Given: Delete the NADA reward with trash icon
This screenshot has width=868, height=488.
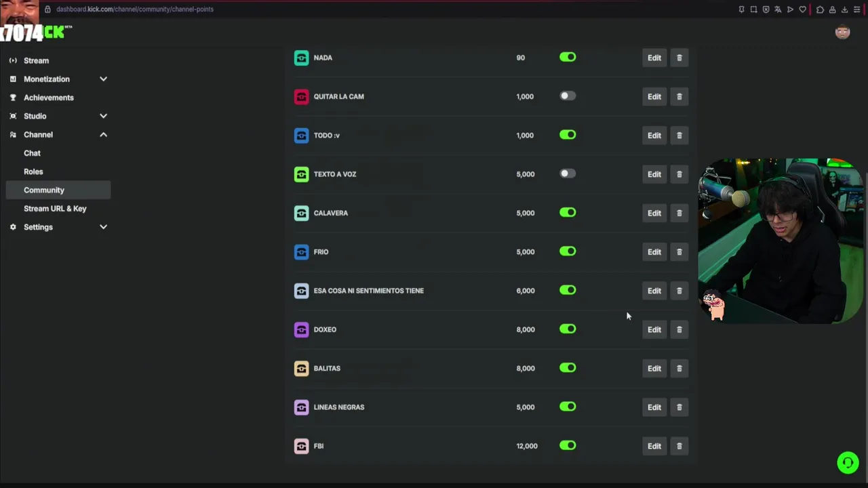Looking at the screenshot, I should click(x=679, y=58).
